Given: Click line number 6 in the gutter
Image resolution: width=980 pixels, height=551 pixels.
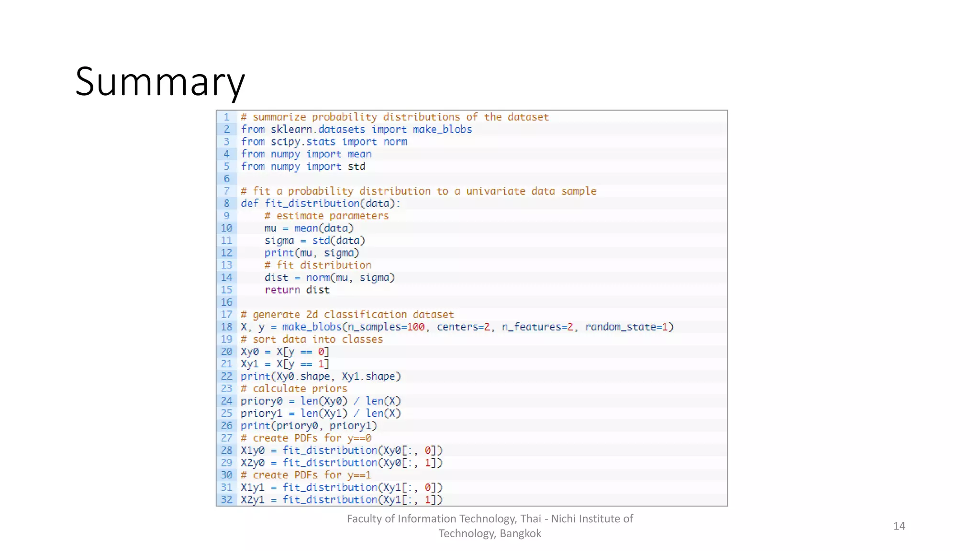Looking at the screenshot, I should point(227,179).
